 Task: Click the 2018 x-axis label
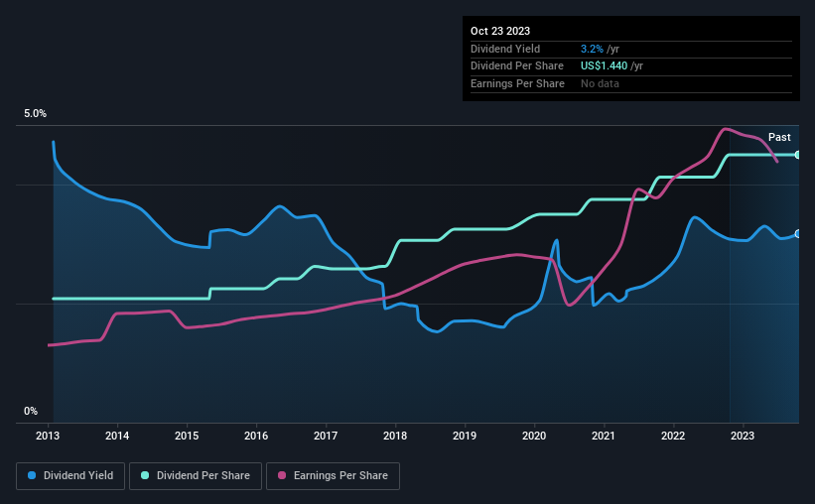395,436
